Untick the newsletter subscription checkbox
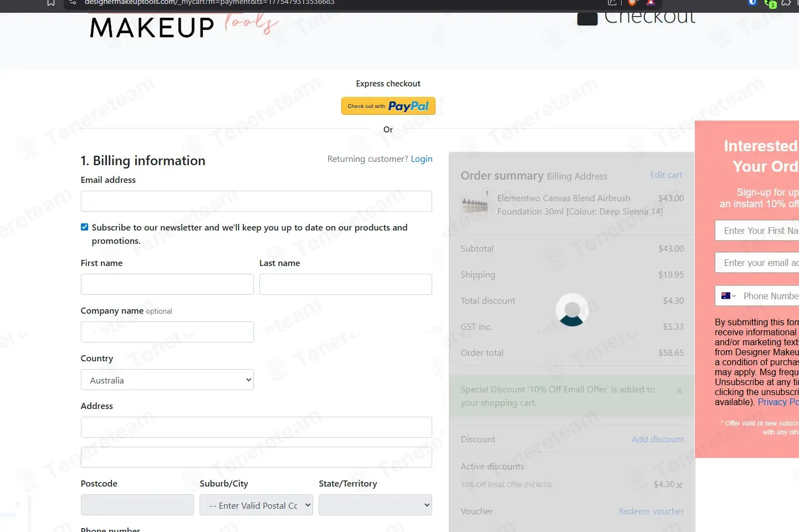This screenshot has height=532, width=799. pyautogui.click(x=84, y=227)
